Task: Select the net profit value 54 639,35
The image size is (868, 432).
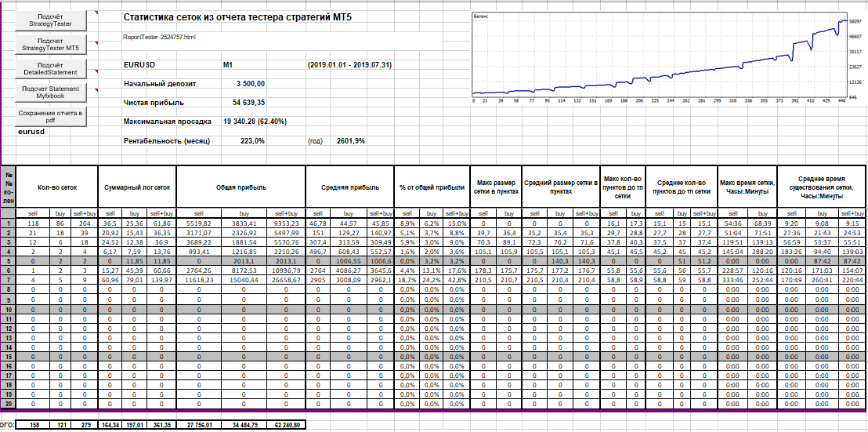Action: pyautogui.click(x=248, y=103)
